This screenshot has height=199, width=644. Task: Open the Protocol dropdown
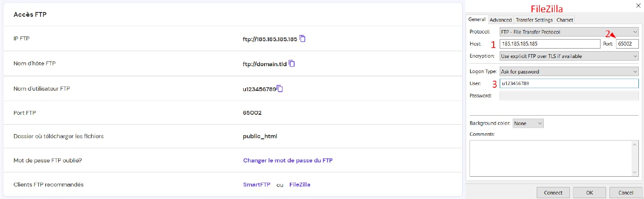[569, 32]
